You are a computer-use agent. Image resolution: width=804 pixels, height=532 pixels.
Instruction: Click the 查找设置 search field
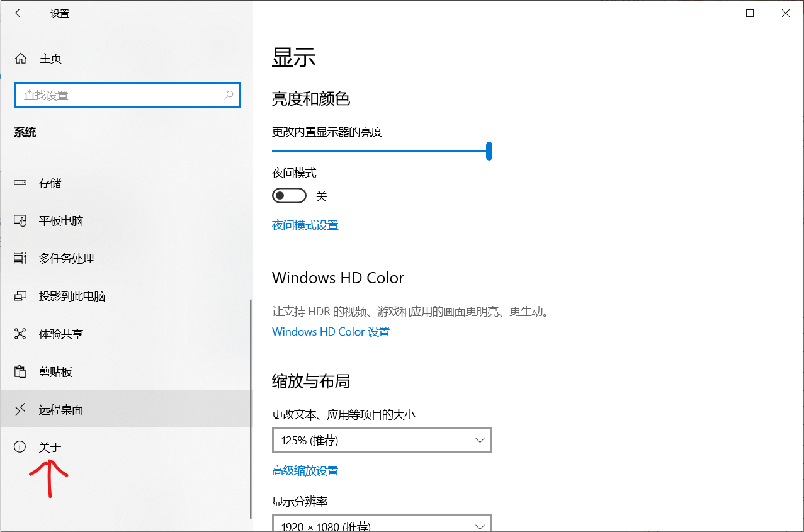pyautogui.click(x=127, y=94)
